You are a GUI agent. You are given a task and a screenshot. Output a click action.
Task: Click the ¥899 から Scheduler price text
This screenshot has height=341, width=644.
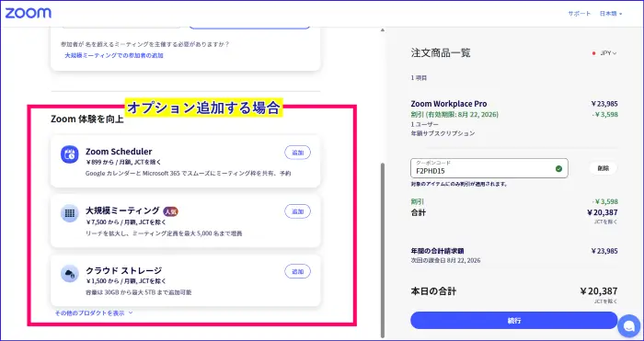pos(123,162)
